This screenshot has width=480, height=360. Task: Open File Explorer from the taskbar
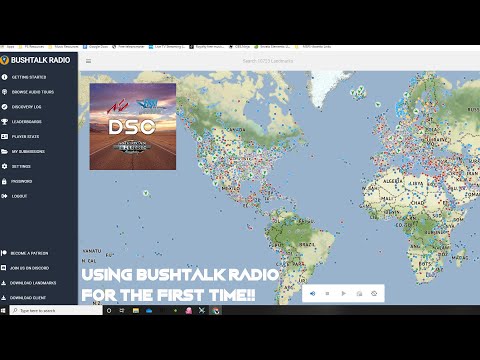136,311
